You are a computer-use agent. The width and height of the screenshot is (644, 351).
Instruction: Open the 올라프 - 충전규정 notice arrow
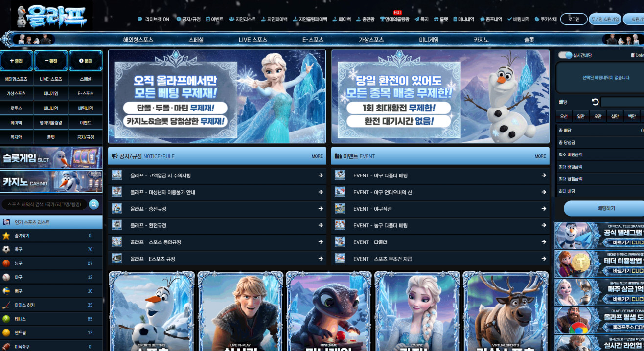(x=321, y=209)
